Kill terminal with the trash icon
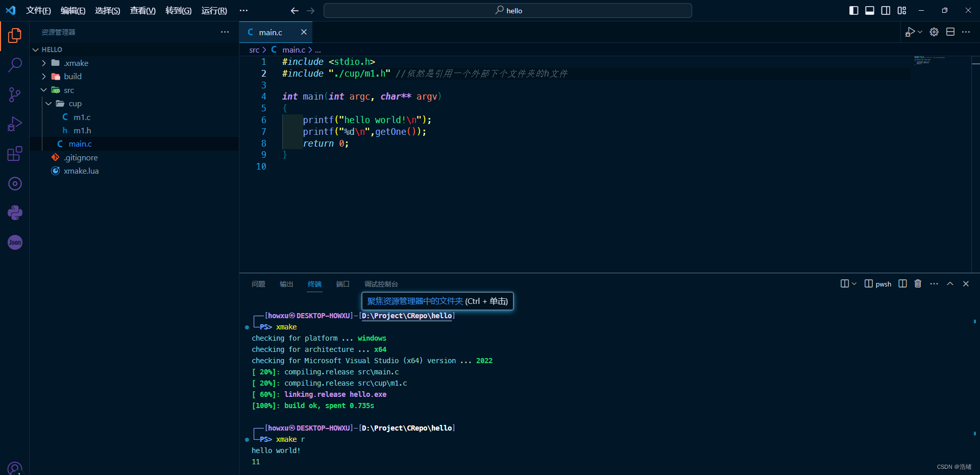The width and height of the screenshot is (980, 475). [918, 284]
